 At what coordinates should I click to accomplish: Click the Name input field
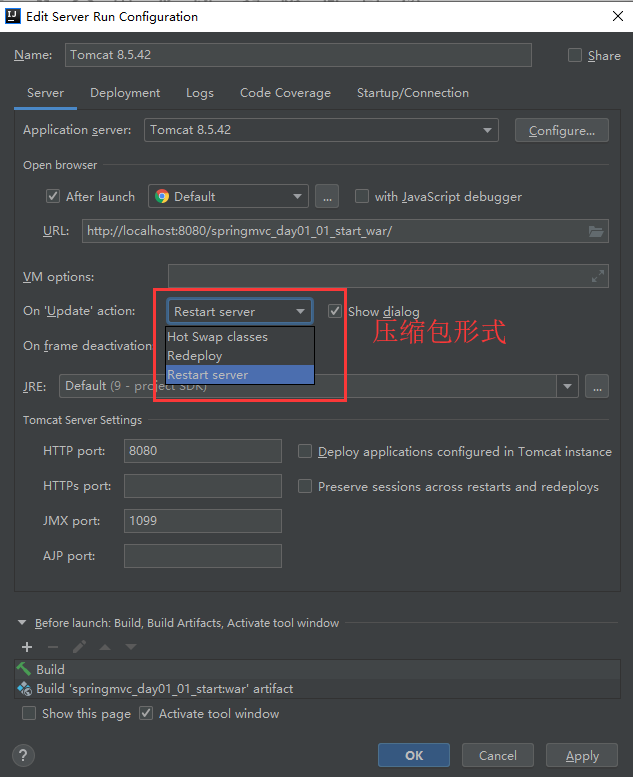(x=298, y=55)
